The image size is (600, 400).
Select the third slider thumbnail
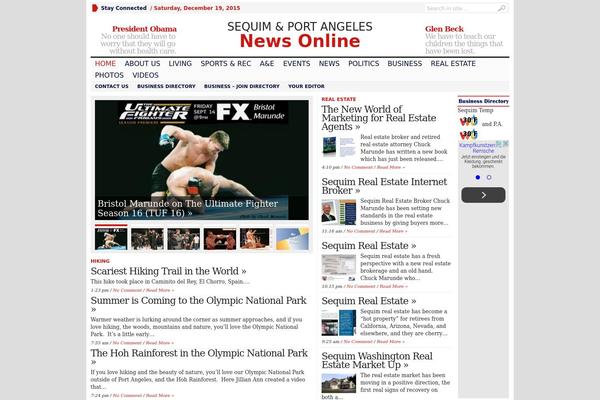(x=184, y=239)
